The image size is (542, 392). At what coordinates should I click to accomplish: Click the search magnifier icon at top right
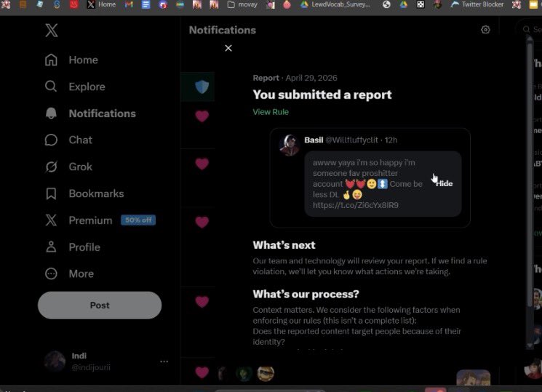(x=526, y=29)
